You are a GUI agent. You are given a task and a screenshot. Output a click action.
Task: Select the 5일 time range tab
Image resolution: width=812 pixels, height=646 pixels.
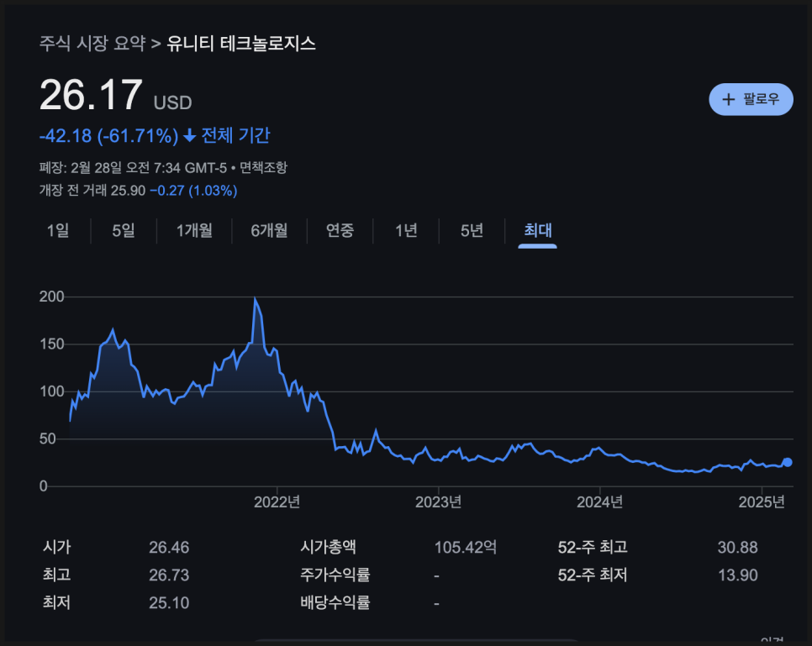124,230
